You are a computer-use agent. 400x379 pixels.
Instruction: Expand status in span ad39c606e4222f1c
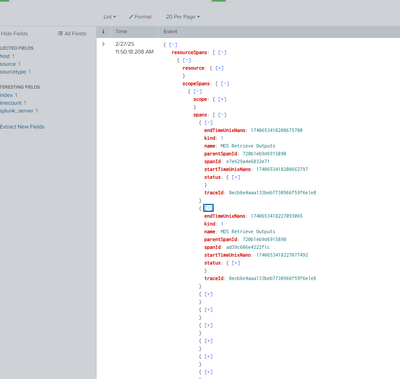point(236,263)
